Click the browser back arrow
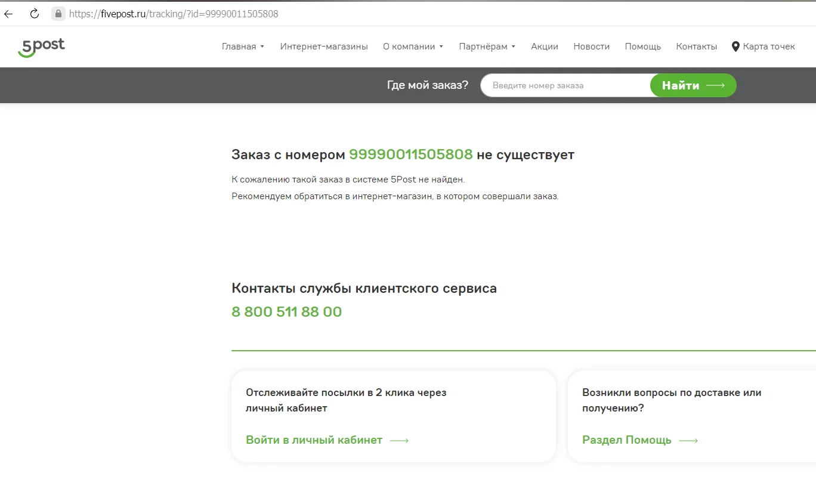The image size is (816, 504). [8, 14]
